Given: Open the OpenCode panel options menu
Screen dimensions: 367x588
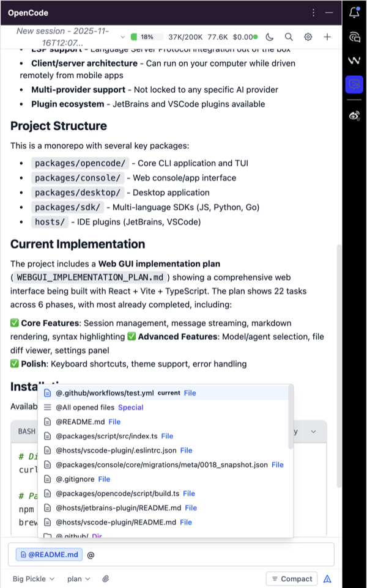Looking at the screenshot, I should (x=313, y=13).
